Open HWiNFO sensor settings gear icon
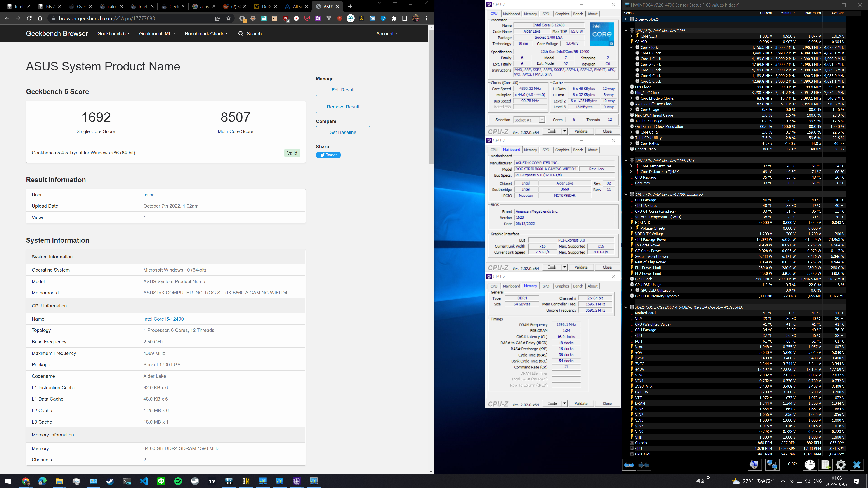The height and width of the screenshot is (488, 868). pyautogui.click(x=841, y=465)
